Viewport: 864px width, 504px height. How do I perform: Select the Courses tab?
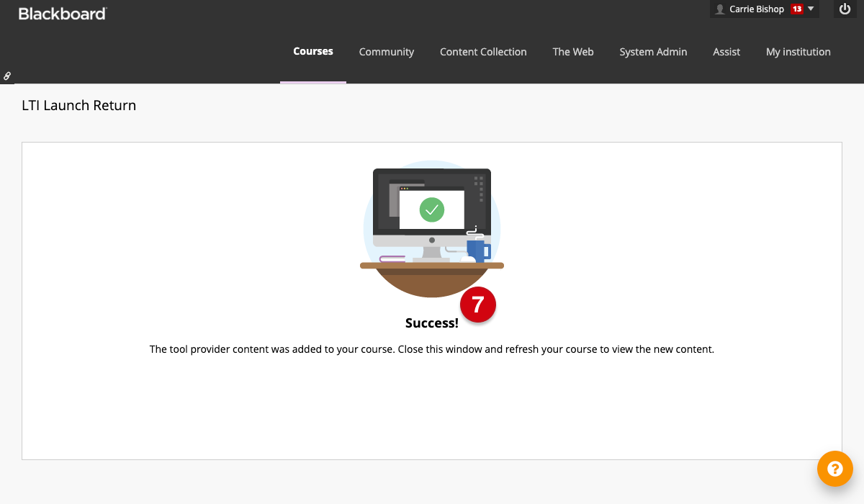[313, 52]
